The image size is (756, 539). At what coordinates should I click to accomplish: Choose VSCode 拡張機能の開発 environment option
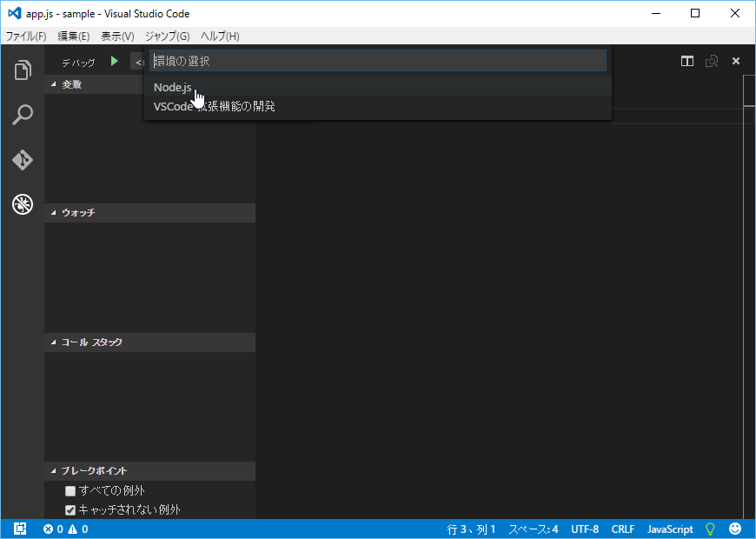[x=215, y=106]
